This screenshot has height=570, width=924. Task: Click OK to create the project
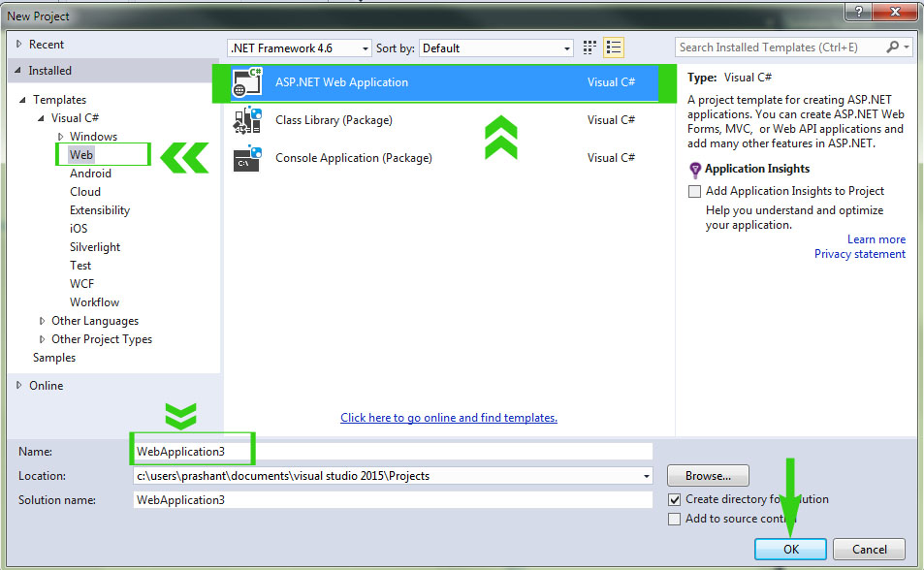[790, 550]
